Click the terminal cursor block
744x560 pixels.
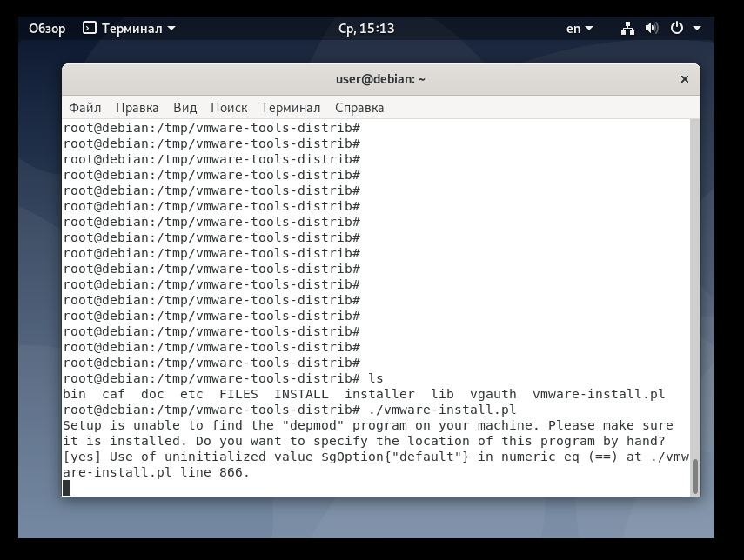(x=66, y=488)
